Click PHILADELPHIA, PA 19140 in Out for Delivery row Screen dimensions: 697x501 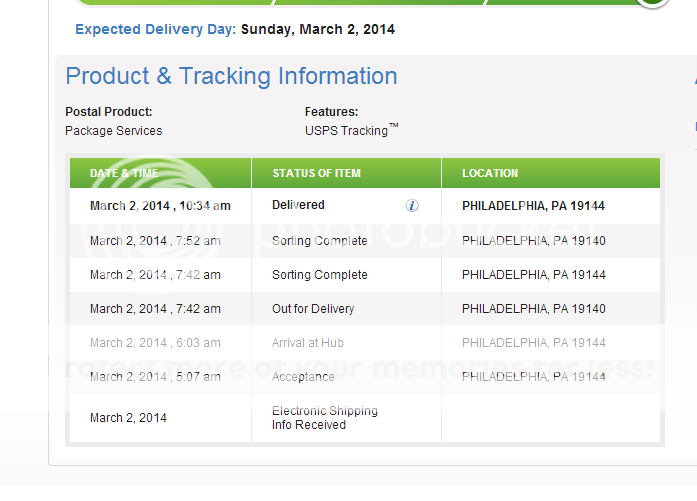click(533, 309)
